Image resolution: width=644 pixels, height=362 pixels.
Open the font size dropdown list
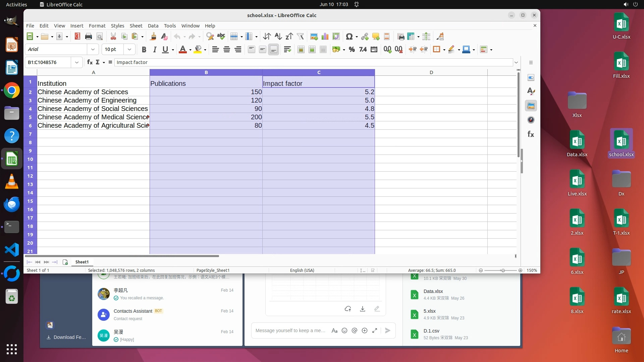tap(129, 49)
